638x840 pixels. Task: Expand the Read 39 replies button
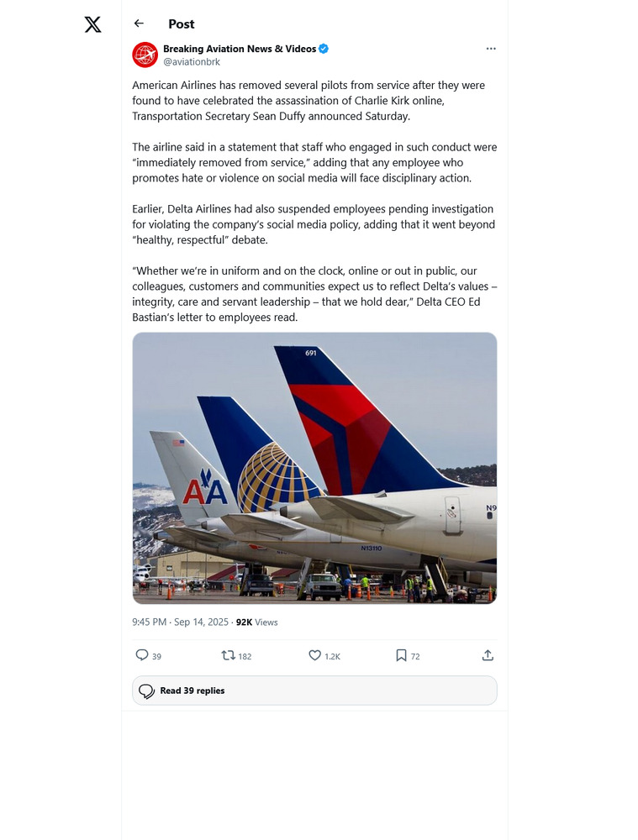tap(314, 690)
